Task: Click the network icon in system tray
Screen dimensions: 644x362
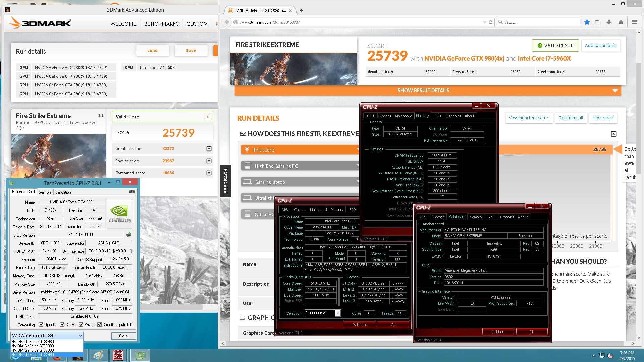Action: coord(602,356)
